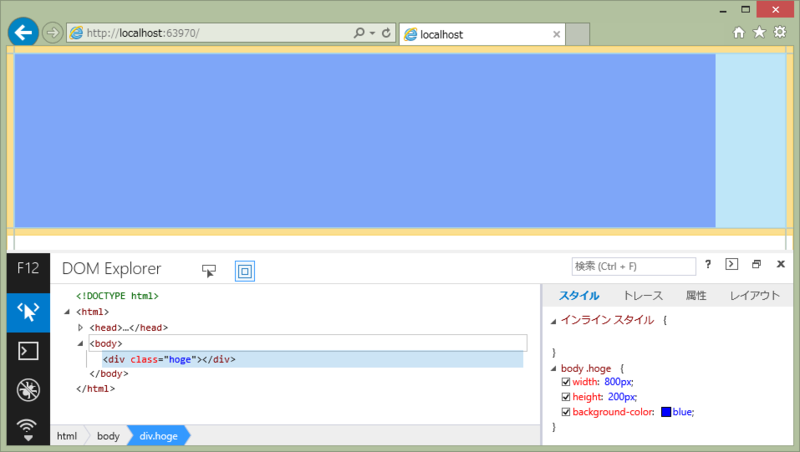This screenshot has width=800, height=452.
Task: Click the html breadcrumb
Action: click(x=67, y=436)
